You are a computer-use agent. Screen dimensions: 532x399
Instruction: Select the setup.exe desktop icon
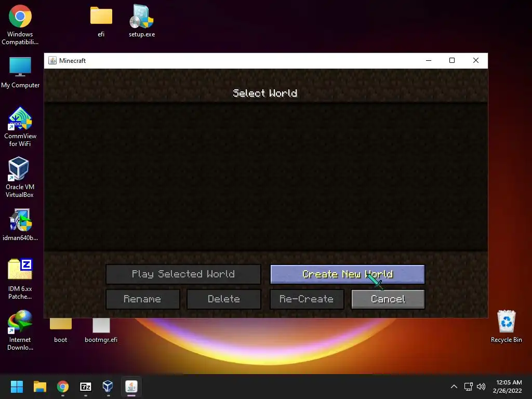point(142,21)
